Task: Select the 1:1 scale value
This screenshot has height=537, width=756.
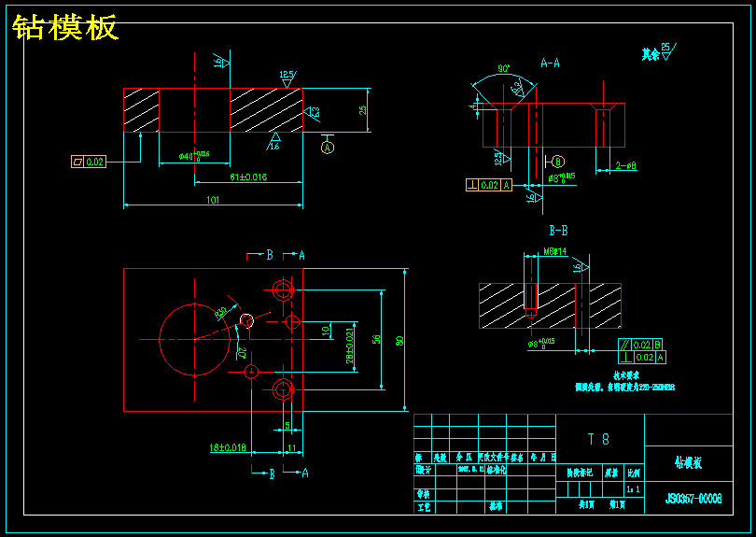Action: (633, 489)
